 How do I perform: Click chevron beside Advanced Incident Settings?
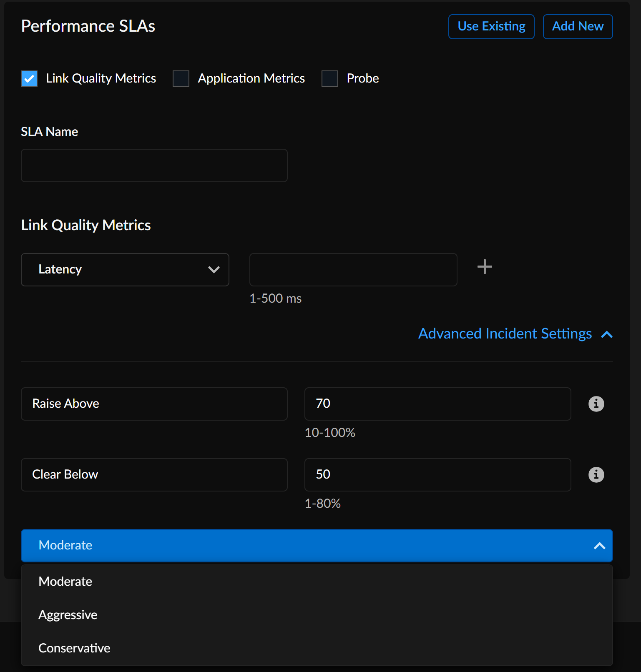(x=607, y=334)
